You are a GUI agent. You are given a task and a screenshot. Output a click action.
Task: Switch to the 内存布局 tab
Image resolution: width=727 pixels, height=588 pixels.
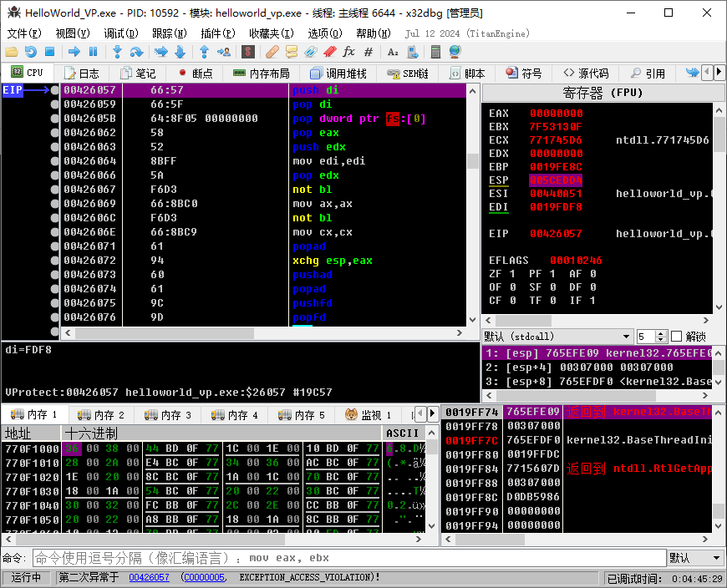pyautogui.click(x=262, y=73)
